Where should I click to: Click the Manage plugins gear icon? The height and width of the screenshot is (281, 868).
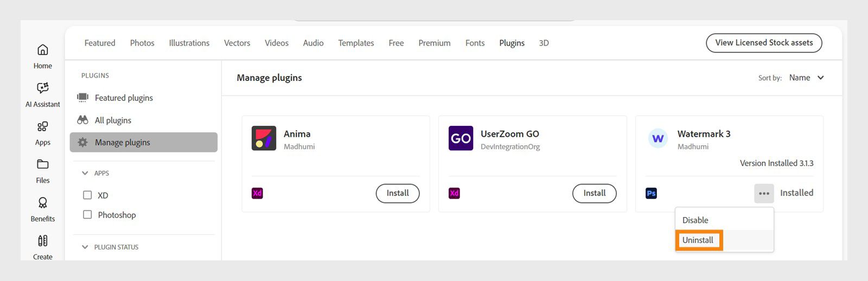tap(82, 142)
